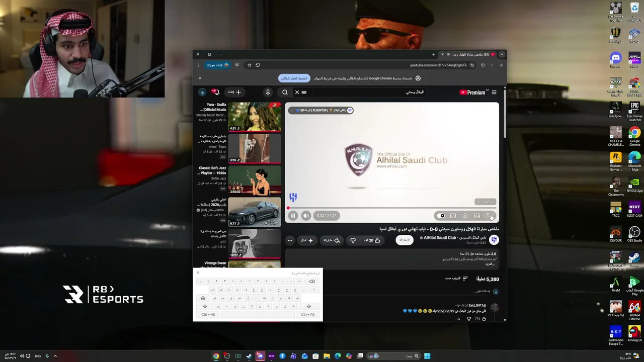This screenshot has width=644, height=362.
Task: Select the YouTube video tab
Action: 468,54
